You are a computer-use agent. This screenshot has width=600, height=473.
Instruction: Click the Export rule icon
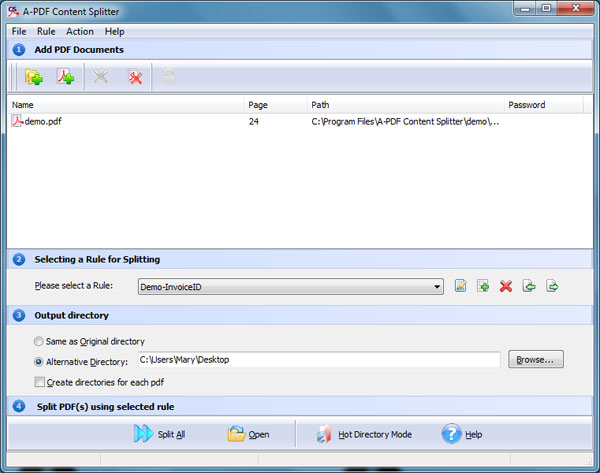click(552, 286)
